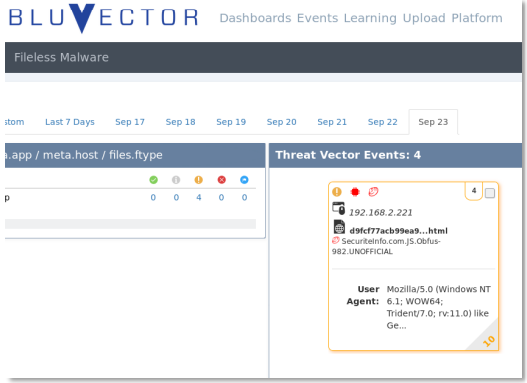Switch to the Sep 18 tab
527x383 pixels.
[180, 122]
